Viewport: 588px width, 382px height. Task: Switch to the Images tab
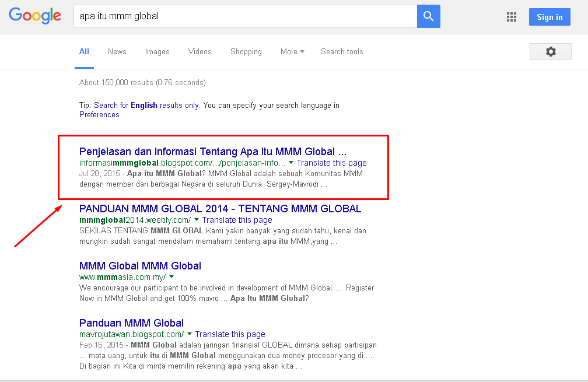point(157,52)
